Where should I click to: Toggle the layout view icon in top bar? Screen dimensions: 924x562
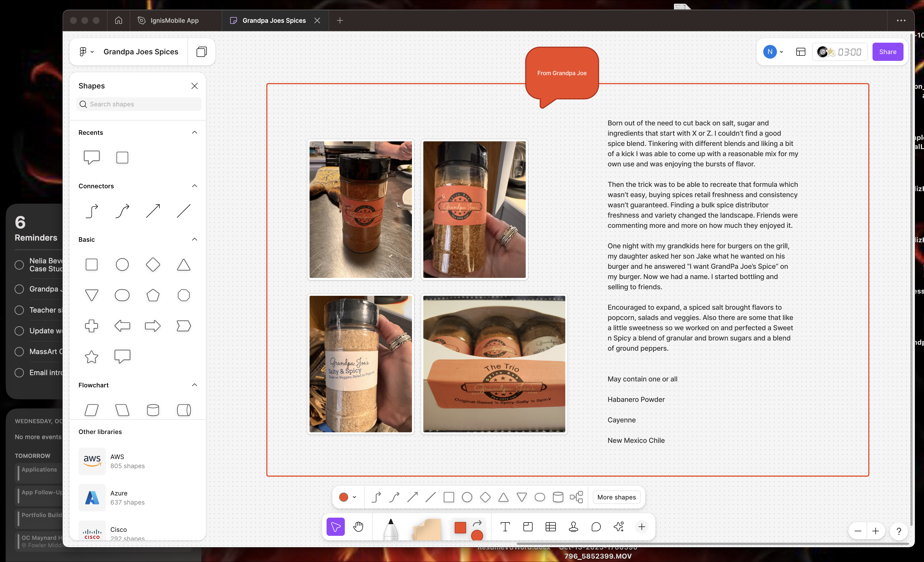point(801,52)
